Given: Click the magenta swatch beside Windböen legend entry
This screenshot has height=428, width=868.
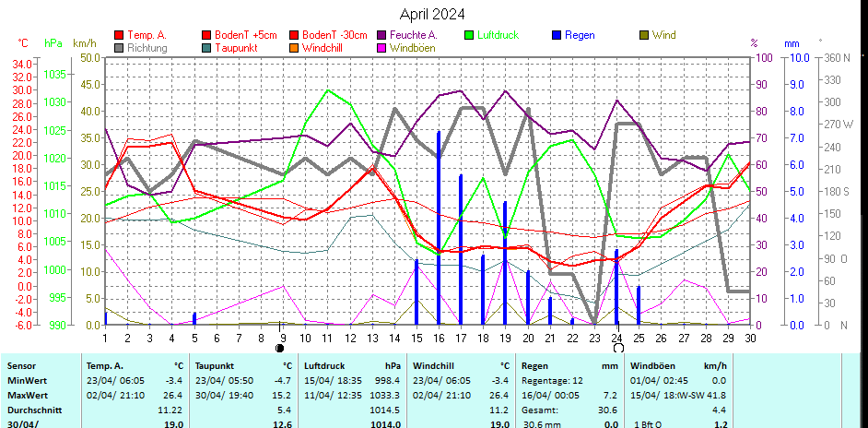Looking at the screenshot, I should click(x=382, y=48).
